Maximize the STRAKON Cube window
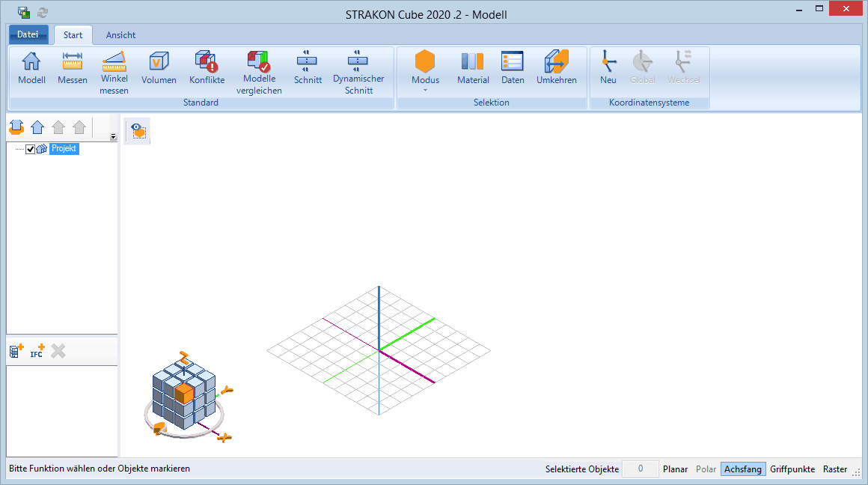The width and height of the screenshot is (868, 485). pos(819,9)
